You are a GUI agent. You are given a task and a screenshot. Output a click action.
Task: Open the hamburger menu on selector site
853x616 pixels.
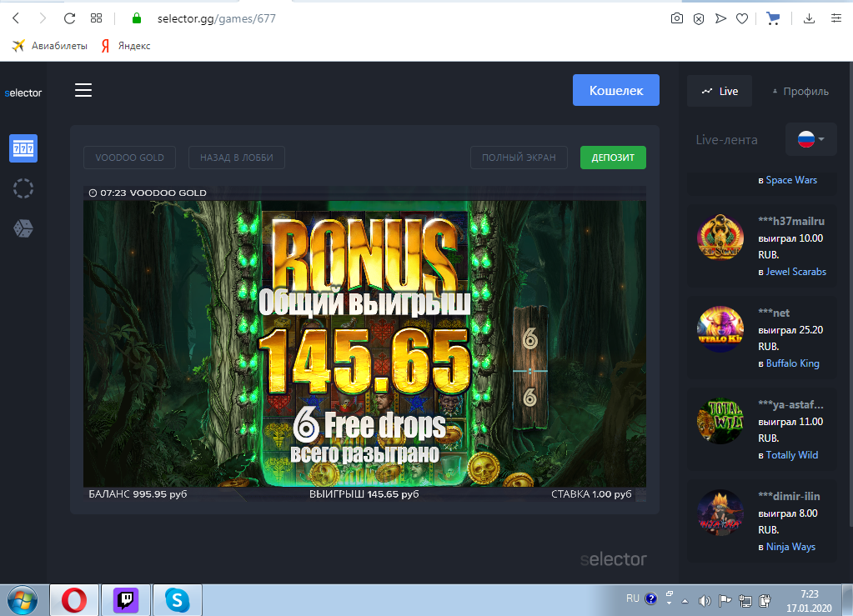coord(83,90)
